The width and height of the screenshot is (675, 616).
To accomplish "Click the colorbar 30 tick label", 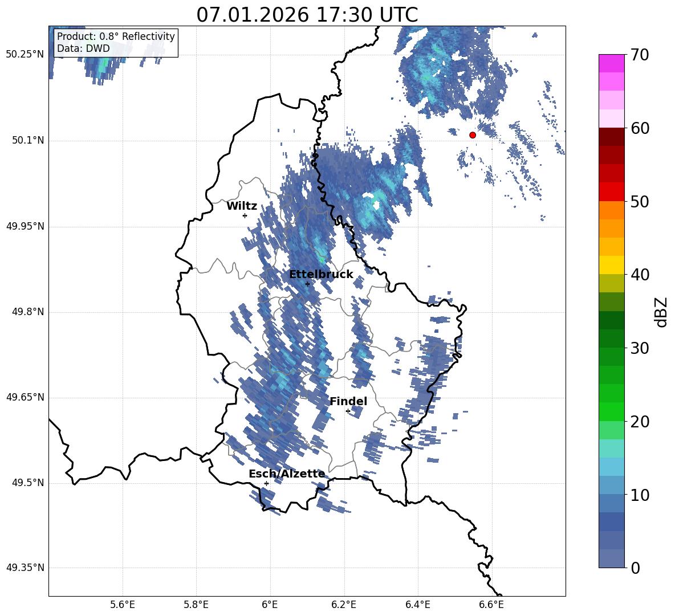I will 640,348.
